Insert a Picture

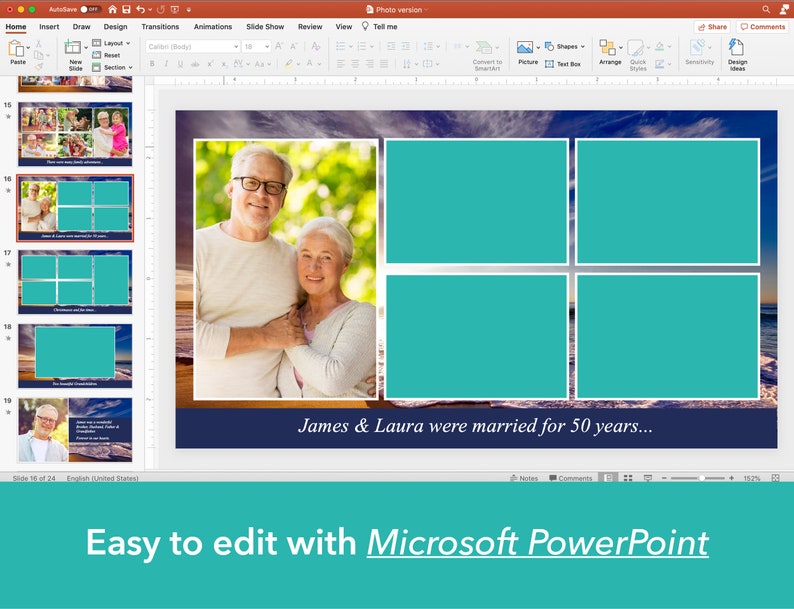[x=525, y=53]
